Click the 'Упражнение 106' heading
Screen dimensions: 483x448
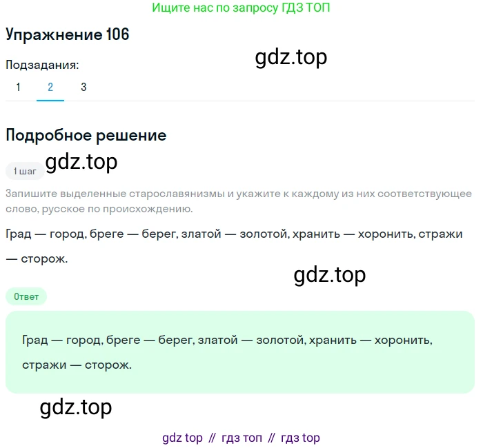click(68, 35)
